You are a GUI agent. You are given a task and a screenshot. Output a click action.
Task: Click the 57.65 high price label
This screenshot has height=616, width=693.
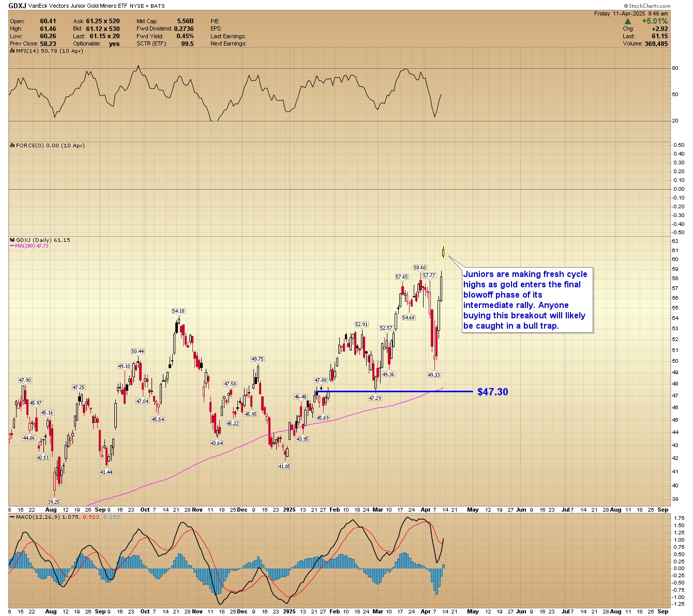402,277
